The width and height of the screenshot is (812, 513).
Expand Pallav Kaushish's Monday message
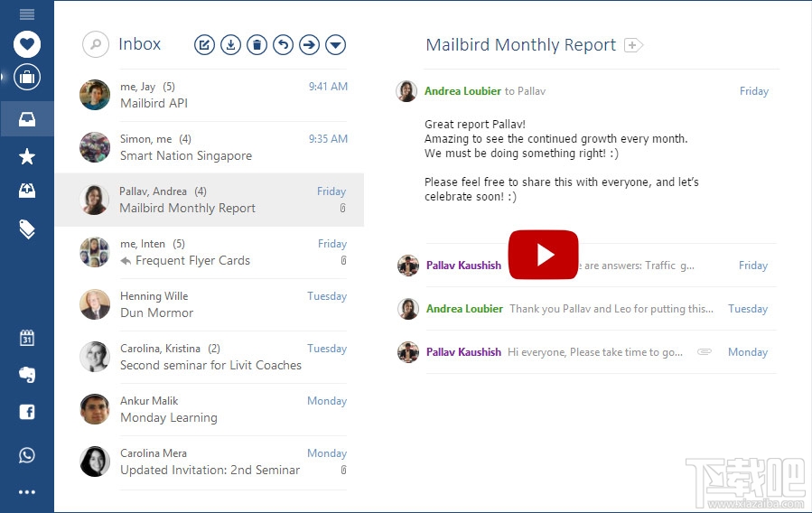tap(586, 352)
